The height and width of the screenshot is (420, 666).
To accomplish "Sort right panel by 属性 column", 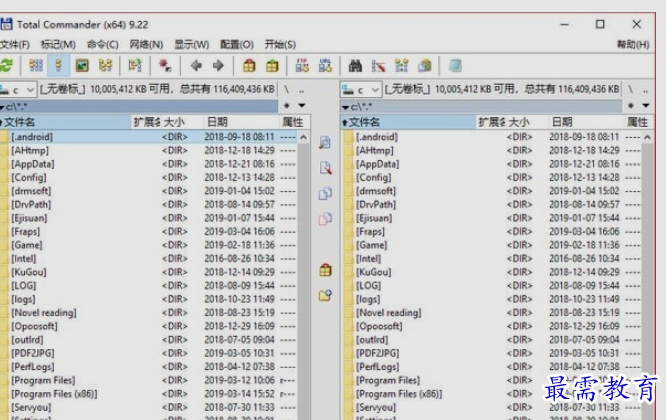I will click(638, 122).
